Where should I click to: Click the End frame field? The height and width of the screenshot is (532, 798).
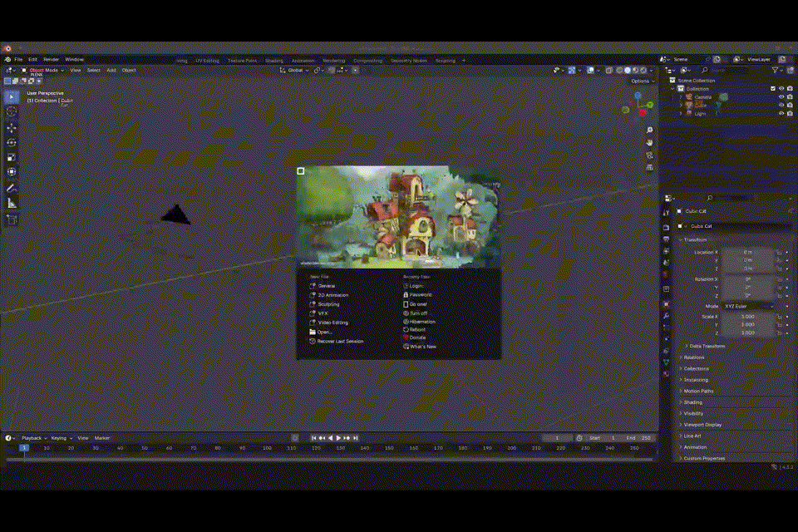[638, 438]
